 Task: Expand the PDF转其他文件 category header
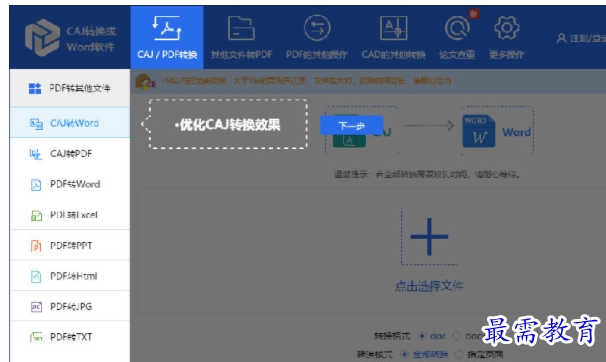(70, 88)
